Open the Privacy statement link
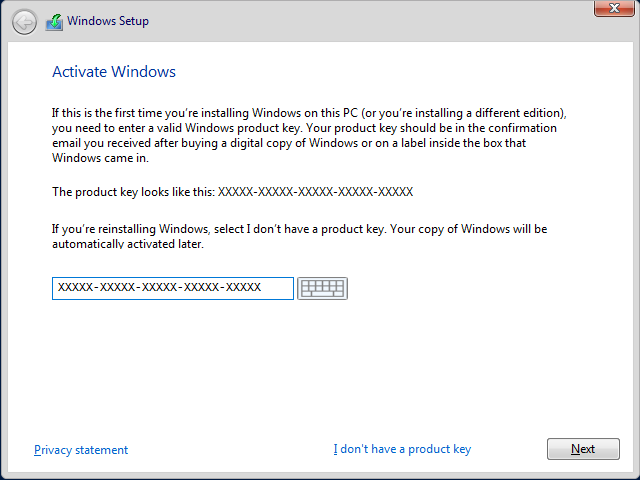This screenshot has height=480, width=640. [x=81, y=450]
